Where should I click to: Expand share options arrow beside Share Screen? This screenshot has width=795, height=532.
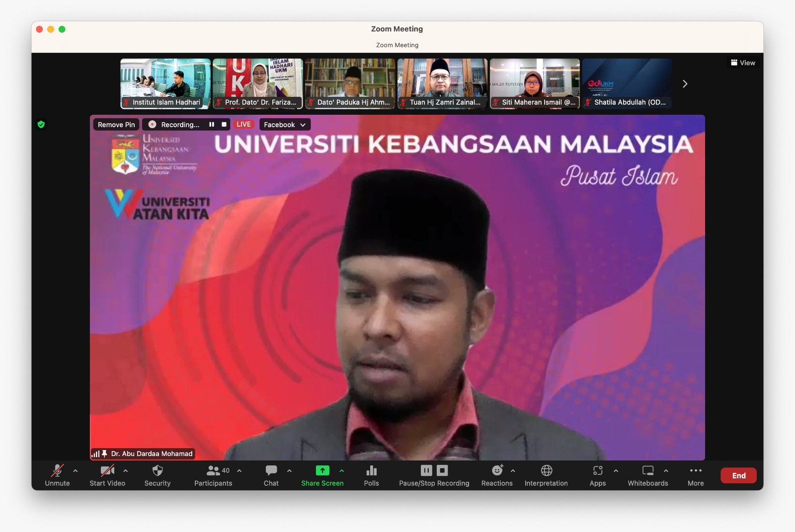[x=342, y=470]
